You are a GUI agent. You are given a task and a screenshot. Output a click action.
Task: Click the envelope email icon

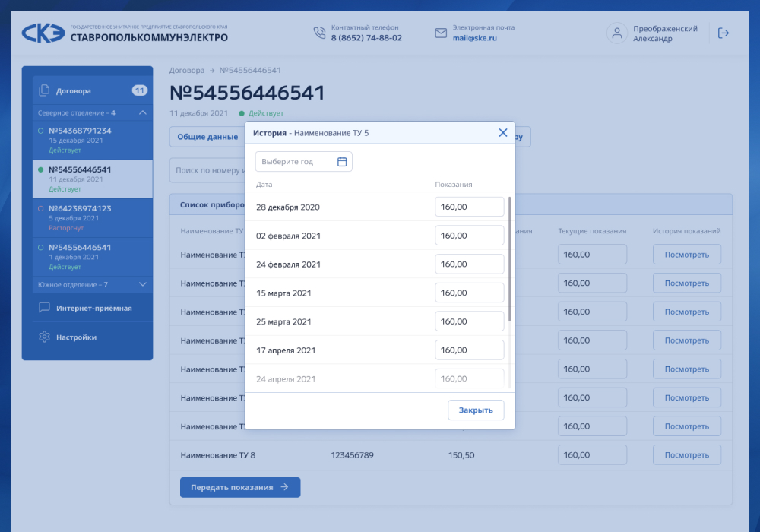coord(441,33)
